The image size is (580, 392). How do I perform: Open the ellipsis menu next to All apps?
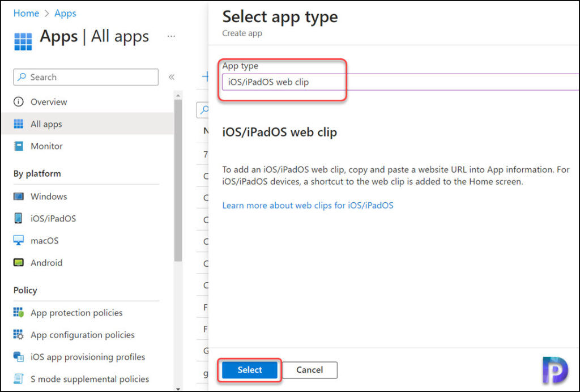coord(171,36)
